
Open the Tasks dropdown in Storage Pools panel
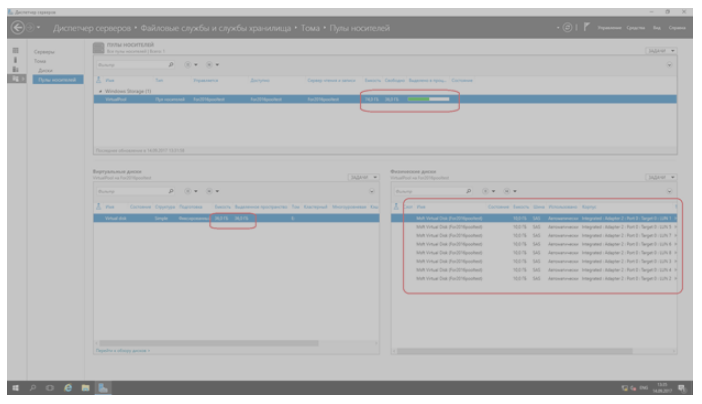[661, 49]
